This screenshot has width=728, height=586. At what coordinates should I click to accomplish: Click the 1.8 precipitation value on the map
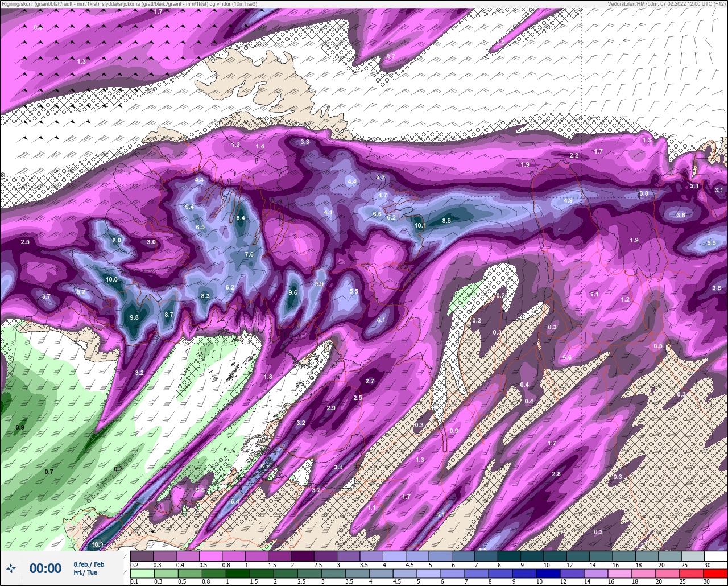(x=268, y=377)
